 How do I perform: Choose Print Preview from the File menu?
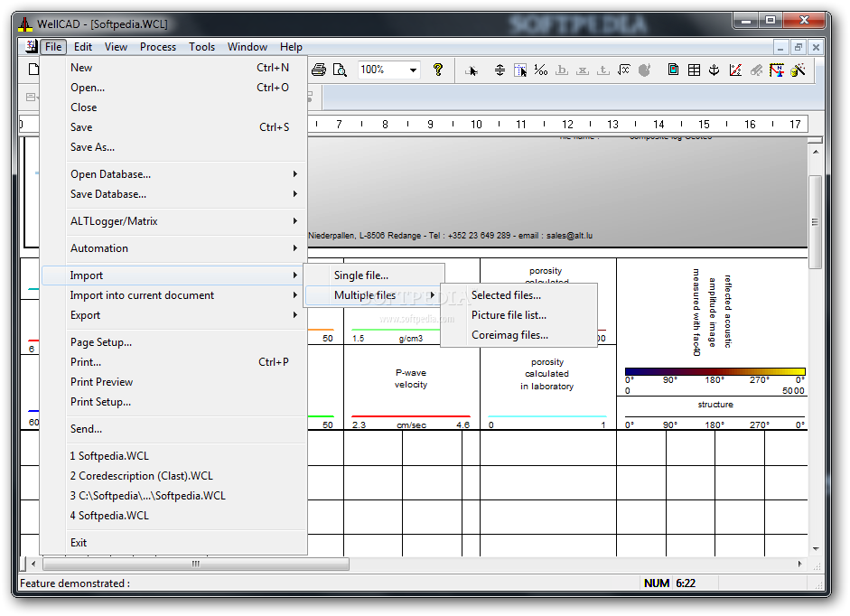174,382
